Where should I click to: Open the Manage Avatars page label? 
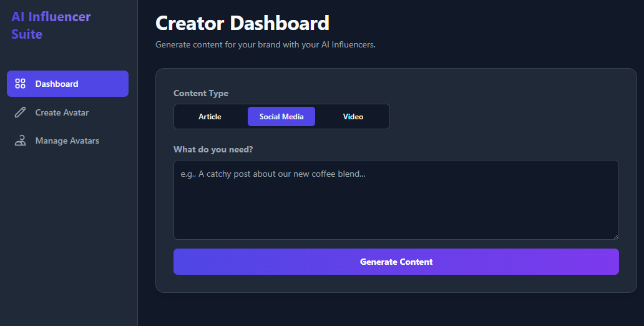(x=67, y=141)
